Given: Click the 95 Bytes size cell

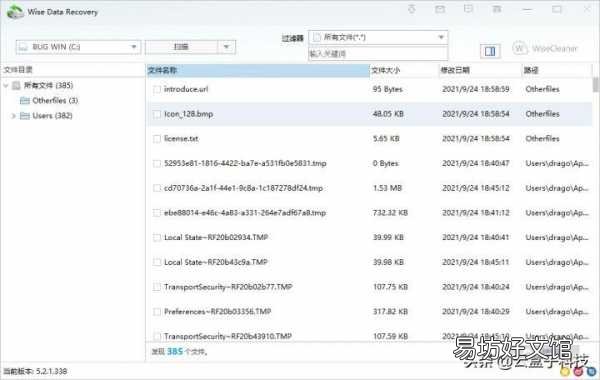Looking at the screenshot, I should 388,89.
